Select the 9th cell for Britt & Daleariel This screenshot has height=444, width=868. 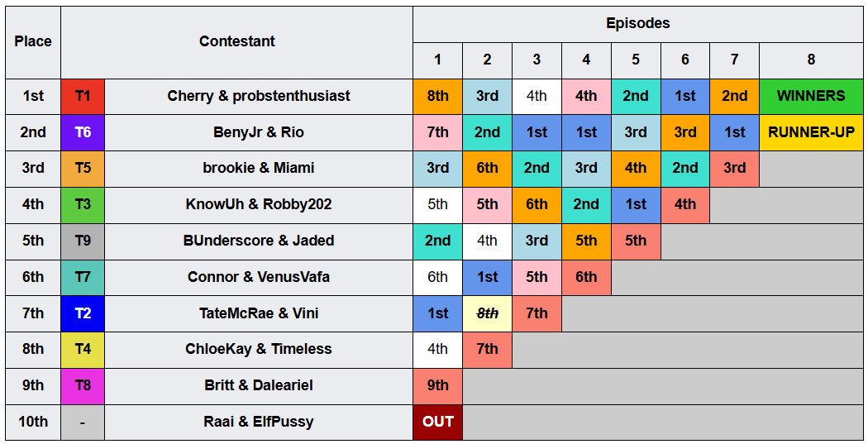tap(437, 385)
